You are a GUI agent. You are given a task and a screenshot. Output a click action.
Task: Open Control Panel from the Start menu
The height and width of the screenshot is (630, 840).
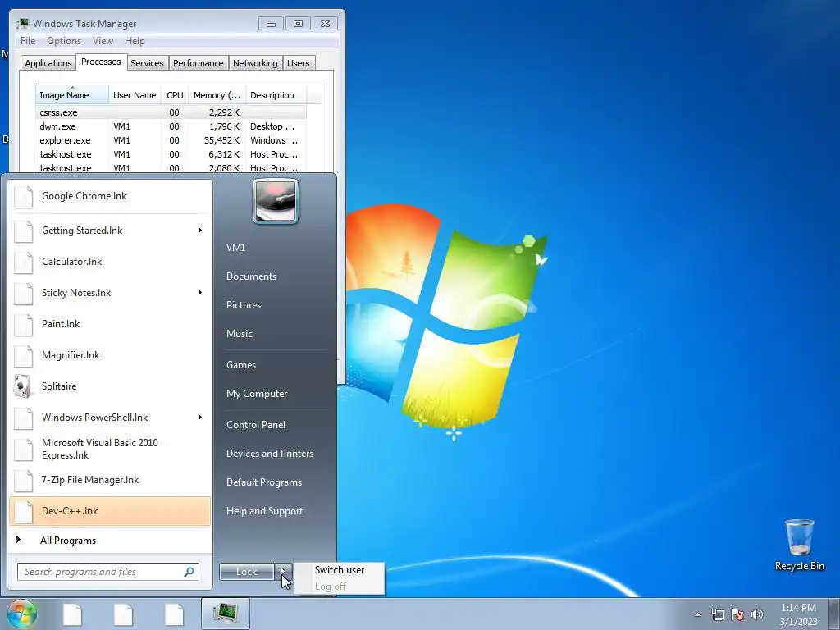256,425
